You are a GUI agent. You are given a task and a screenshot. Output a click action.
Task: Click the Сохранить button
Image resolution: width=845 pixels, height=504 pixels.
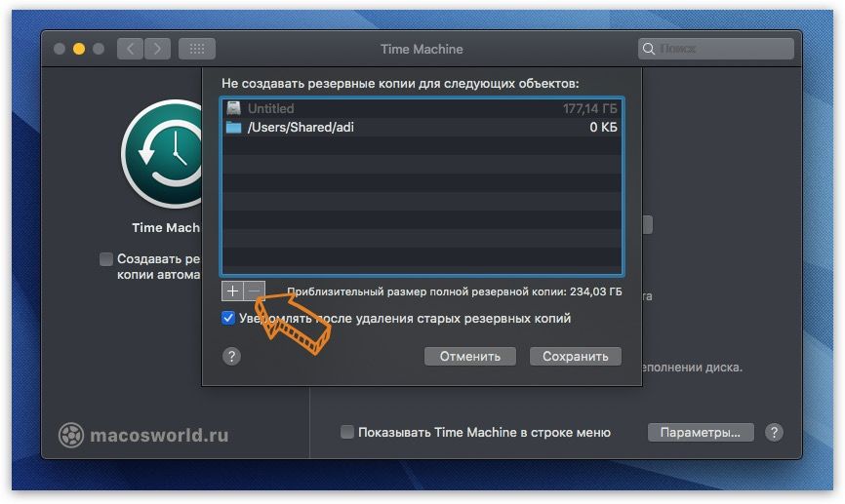tap(575, 357)
